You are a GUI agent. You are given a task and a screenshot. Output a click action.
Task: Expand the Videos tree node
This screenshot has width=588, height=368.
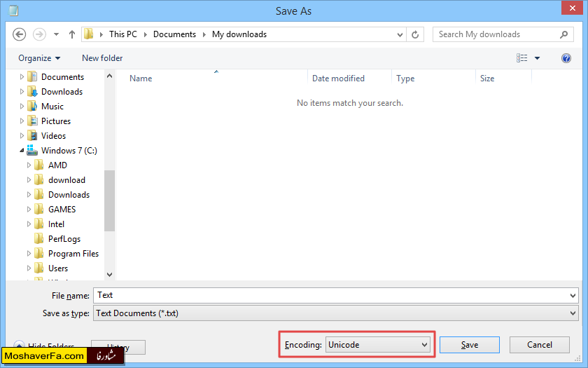22,135
